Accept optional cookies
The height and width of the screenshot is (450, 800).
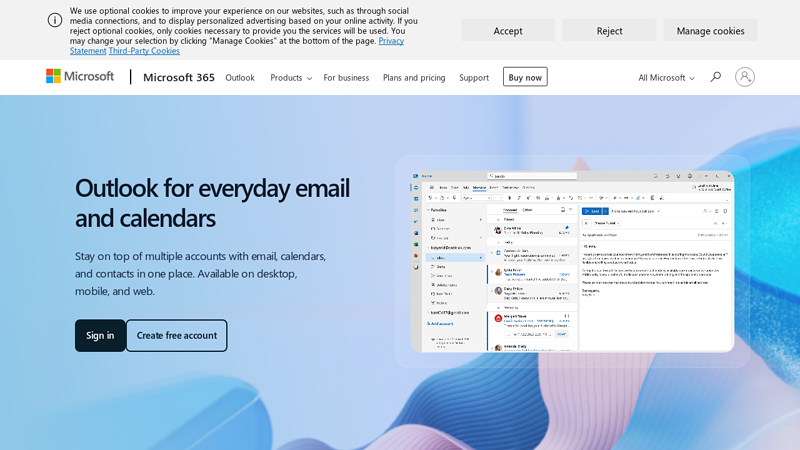click(x=508, y=31)
